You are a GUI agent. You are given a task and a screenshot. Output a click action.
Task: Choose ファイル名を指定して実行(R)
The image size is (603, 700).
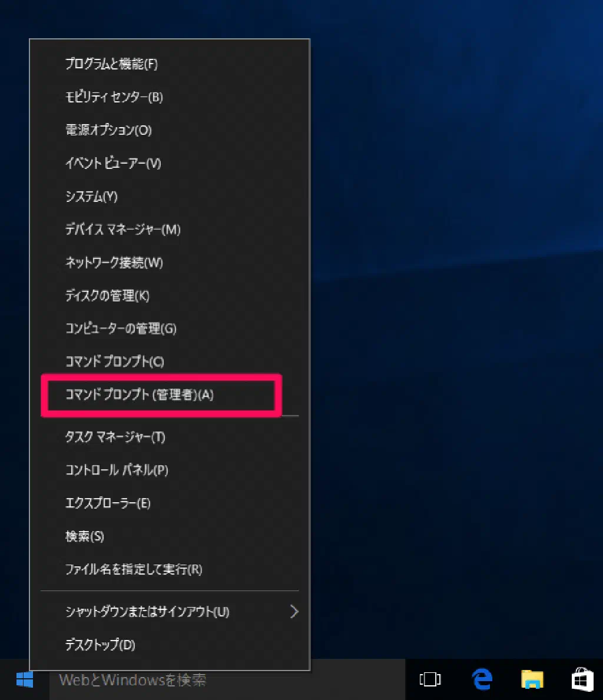134,569
